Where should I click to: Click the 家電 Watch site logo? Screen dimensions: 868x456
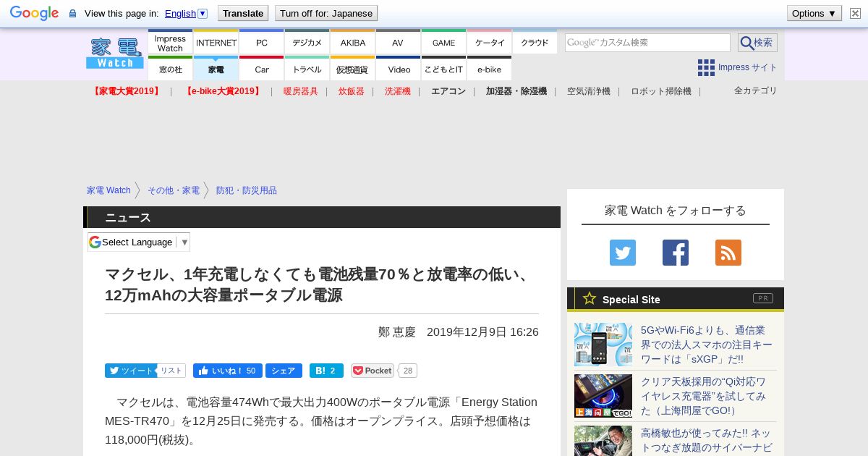click(115, 54)
